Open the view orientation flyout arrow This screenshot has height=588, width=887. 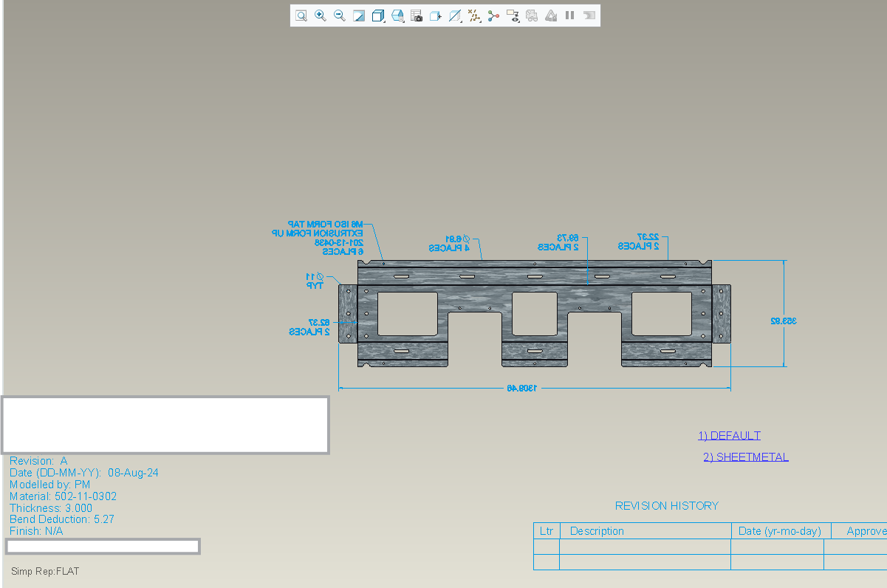click(x=385, y=21)
